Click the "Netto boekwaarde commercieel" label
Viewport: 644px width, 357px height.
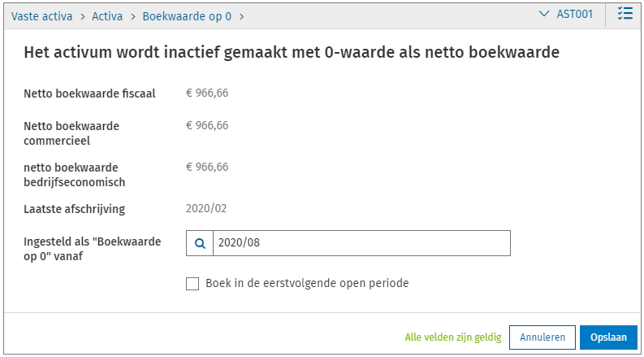(x=71, y=133)
